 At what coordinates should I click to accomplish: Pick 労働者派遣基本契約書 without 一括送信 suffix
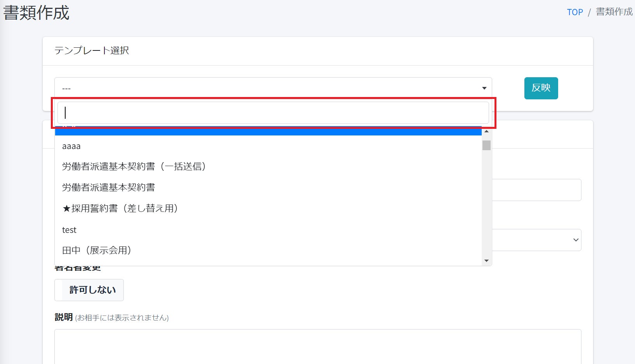[x=108, y=187]
